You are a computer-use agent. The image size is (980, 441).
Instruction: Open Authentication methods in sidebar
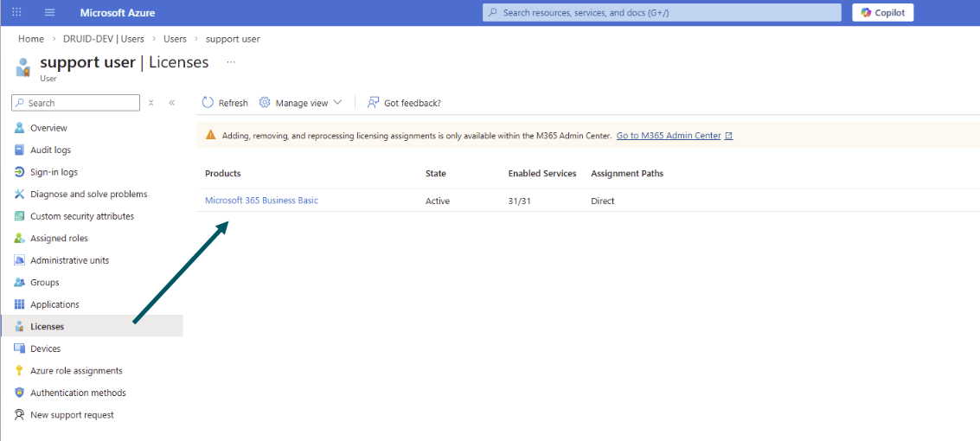(x=78, y=393)
